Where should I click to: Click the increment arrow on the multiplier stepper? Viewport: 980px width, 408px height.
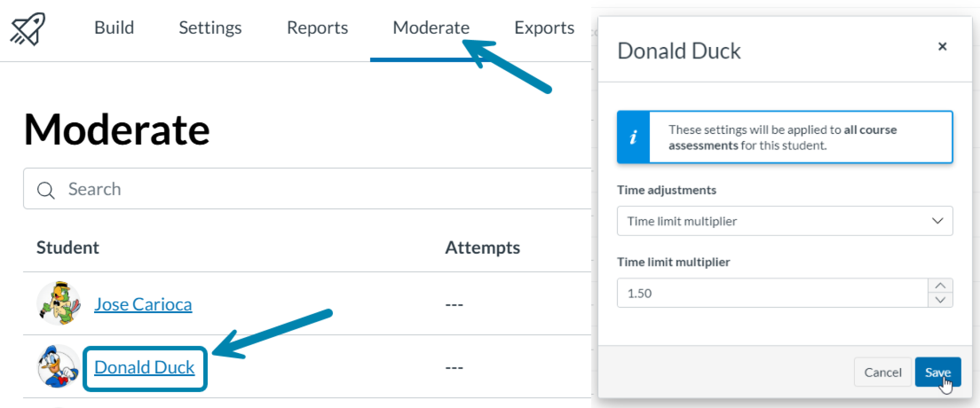(940, 285)
